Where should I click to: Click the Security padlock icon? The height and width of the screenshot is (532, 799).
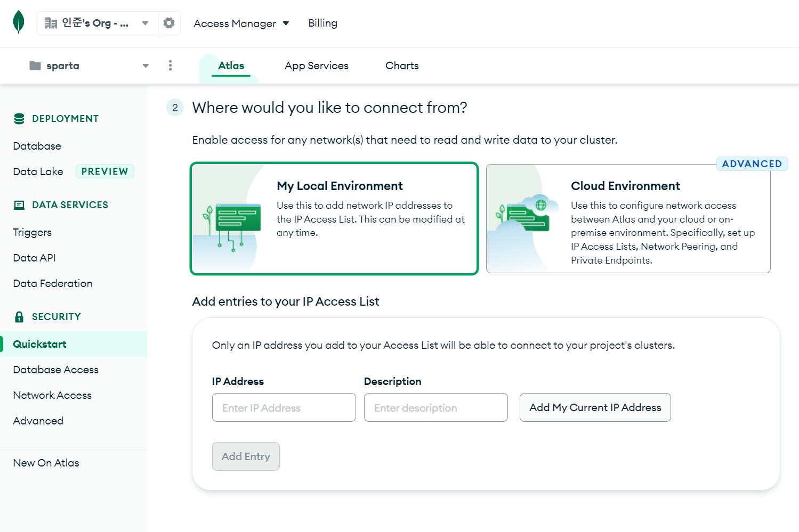(19, 317)
